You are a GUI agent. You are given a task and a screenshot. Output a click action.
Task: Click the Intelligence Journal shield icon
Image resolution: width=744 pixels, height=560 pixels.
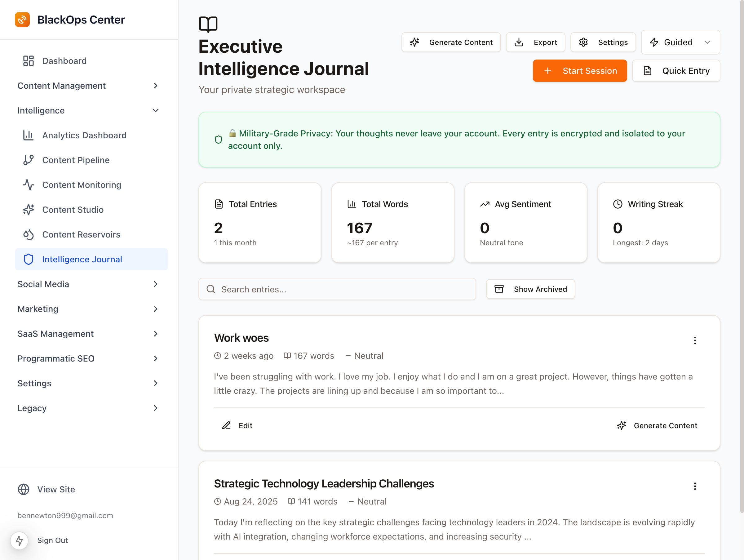[x=29, y=259]
